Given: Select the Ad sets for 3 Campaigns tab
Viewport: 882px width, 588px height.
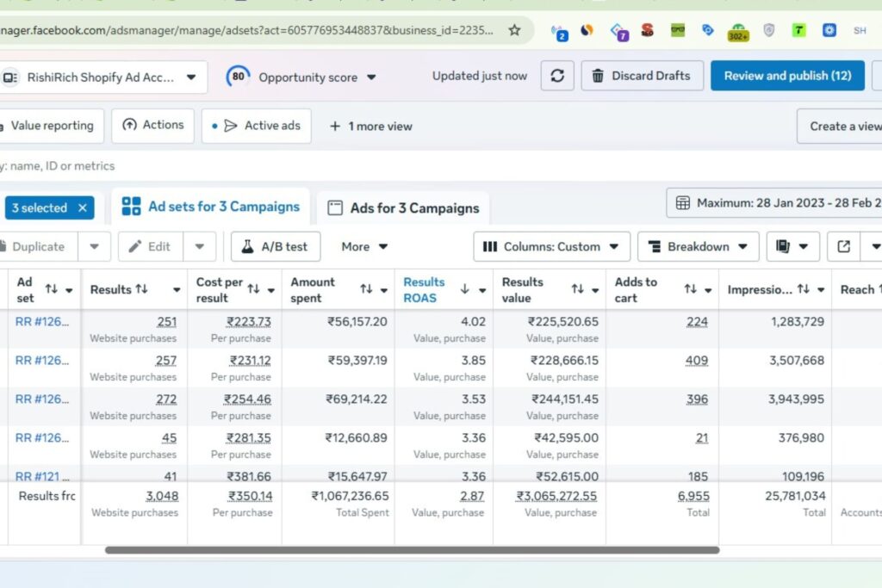Looking at the screenshot, I should tap(211, 207).
